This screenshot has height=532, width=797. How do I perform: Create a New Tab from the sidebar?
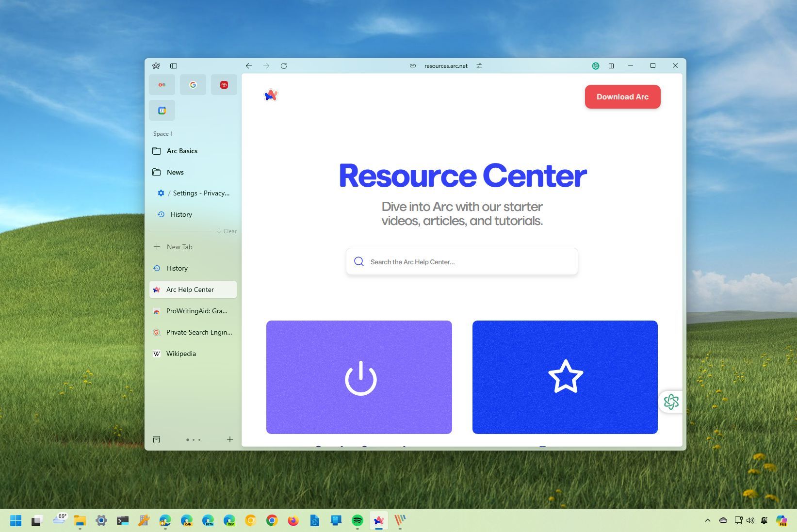[179, 247]
